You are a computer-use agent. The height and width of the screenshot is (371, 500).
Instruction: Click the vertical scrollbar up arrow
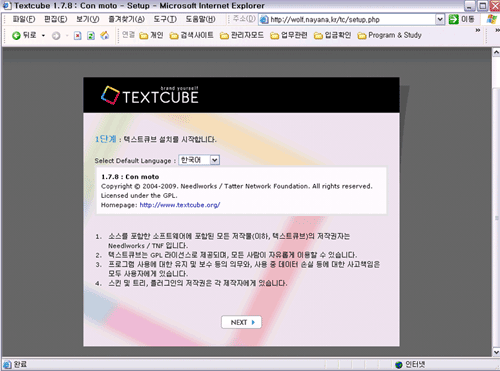496,52
